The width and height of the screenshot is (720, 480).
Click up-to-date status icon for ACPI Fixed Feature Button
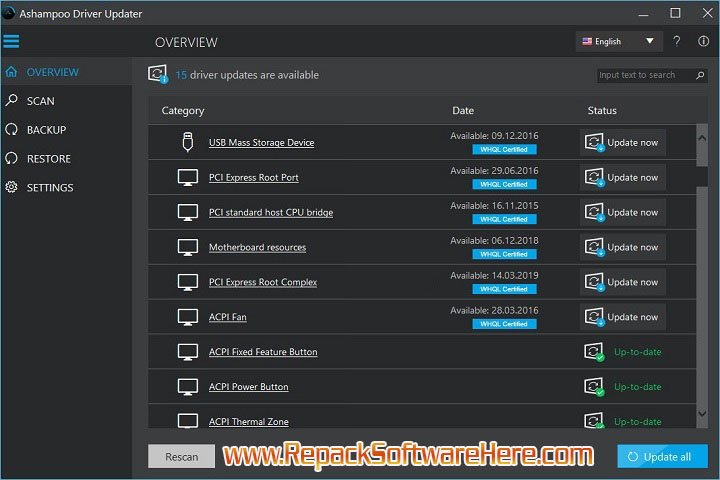pos(594,352)
